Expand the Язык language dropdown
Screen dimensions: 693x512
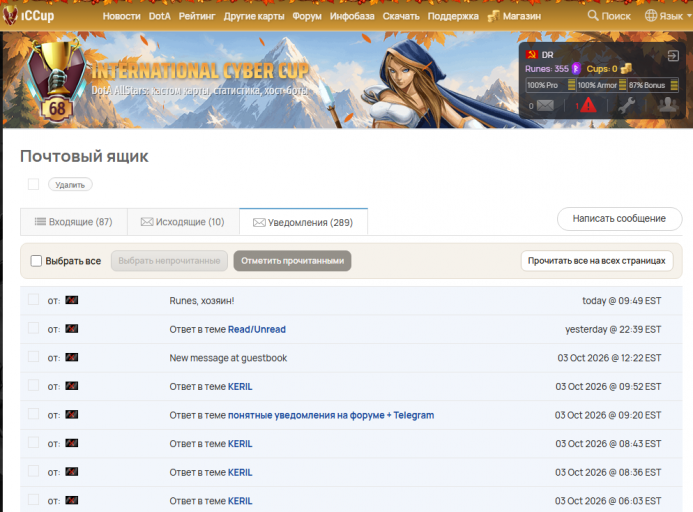(x=668, y=16)
